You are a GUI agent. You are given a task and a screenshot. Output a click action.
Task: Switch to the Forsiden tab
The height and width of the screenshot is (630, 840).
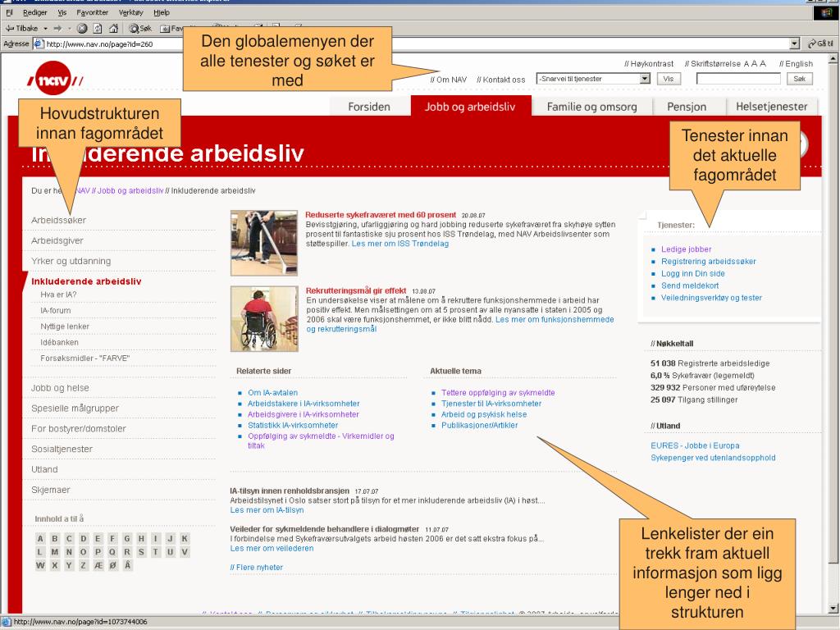click(369, 107)
